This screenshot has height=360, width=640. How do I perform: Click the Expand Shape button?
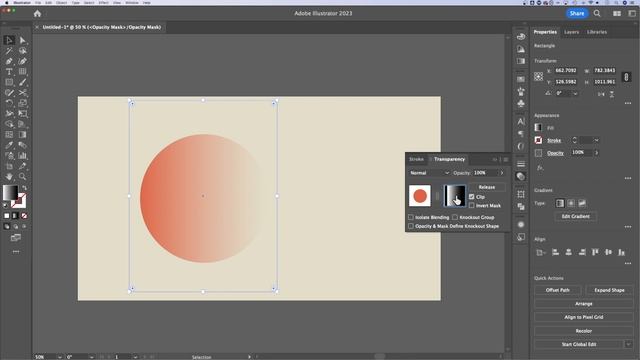click(609, 290)
